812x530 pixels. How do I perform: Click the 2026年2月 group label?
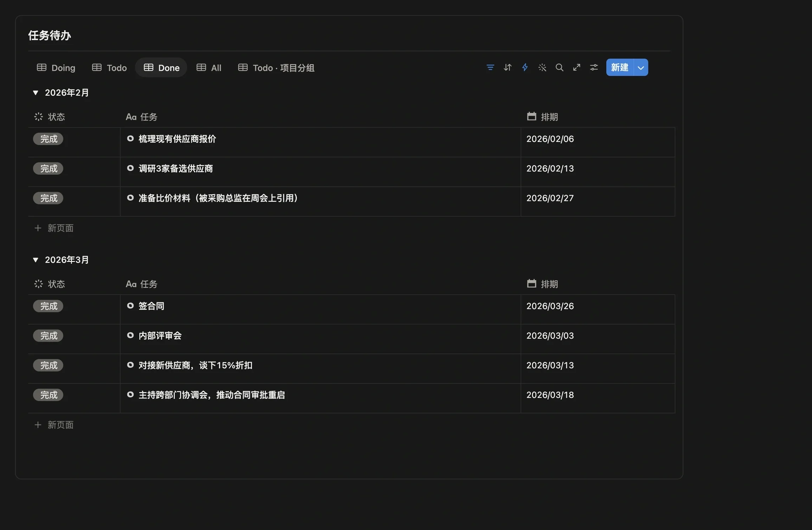click(x=67, y=93)
